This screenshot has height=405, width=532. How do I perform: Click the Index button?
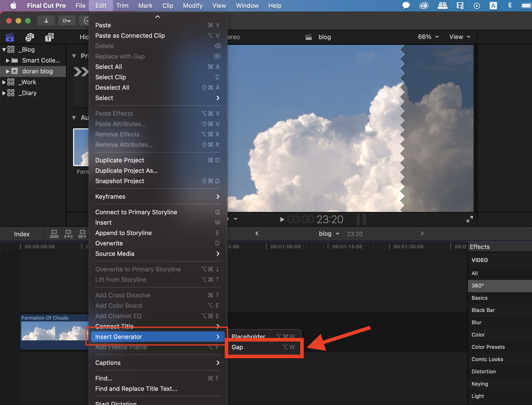click(x=22, y=234)
